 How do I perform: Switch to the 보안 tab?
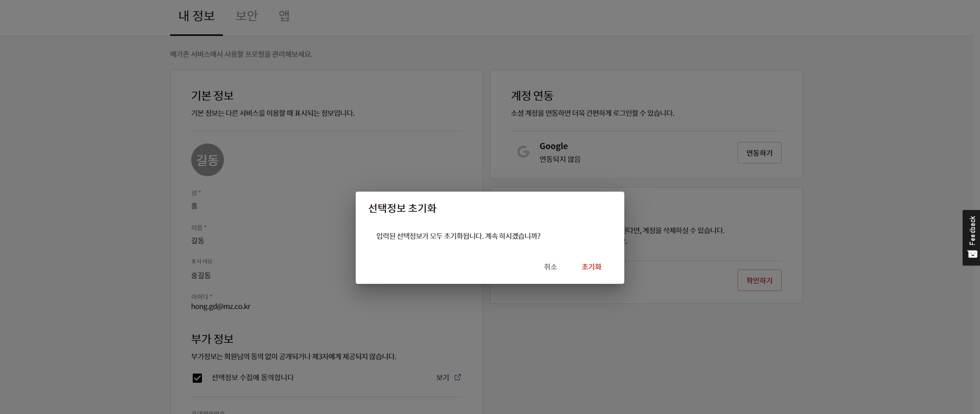pos(247,16)
